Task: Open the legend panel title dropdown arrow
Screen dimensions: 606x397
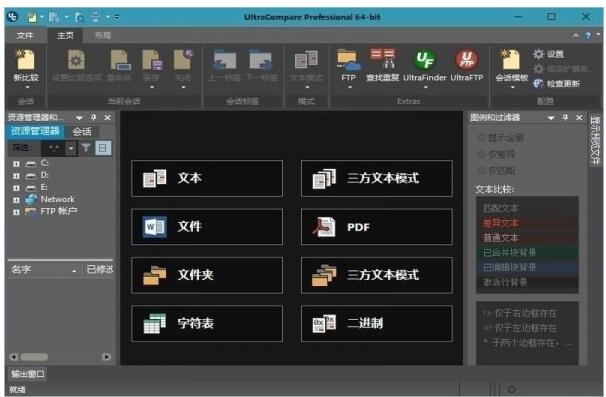Action: (551, 118)
